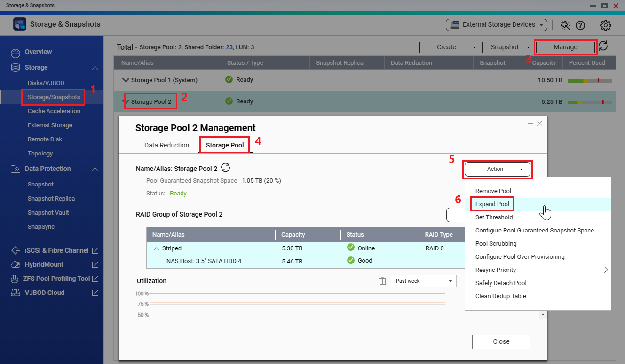The image size is (625, 364).
Task: Sort by the Capacity column header in main table
Action: click(x=544, y=62)
